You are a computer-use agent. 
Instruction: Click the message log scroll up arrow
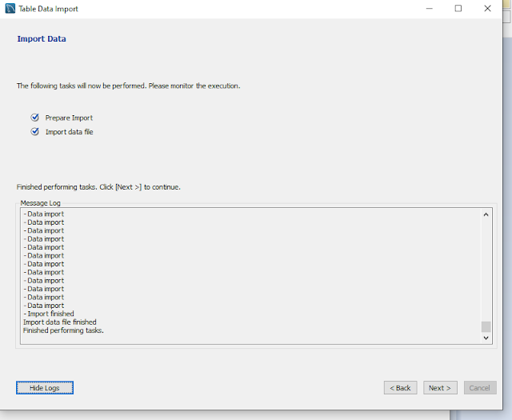coord(486,214)
